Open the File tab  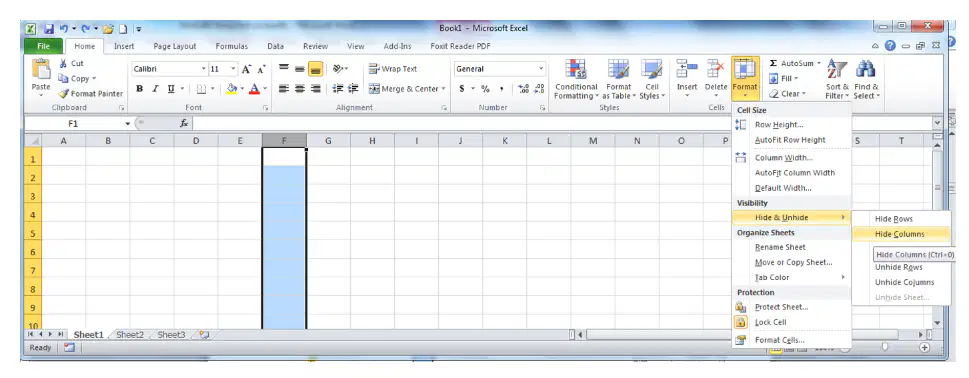tap(43, 46)
